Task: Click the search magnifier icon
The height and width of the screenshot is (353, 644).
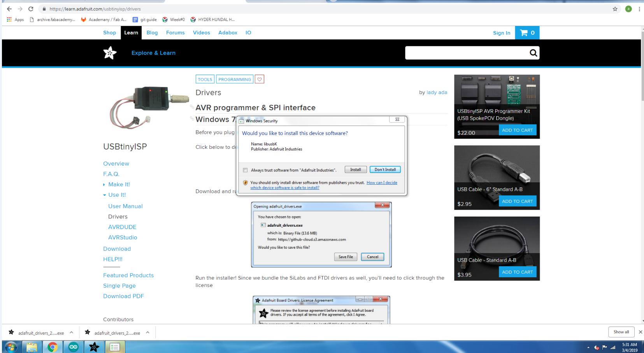Action: pos(533,53)
